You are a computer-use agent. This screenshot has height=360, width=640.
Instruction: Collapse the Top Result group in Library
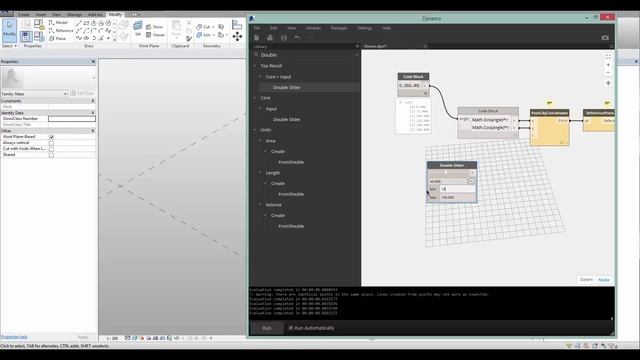[255, 66]
